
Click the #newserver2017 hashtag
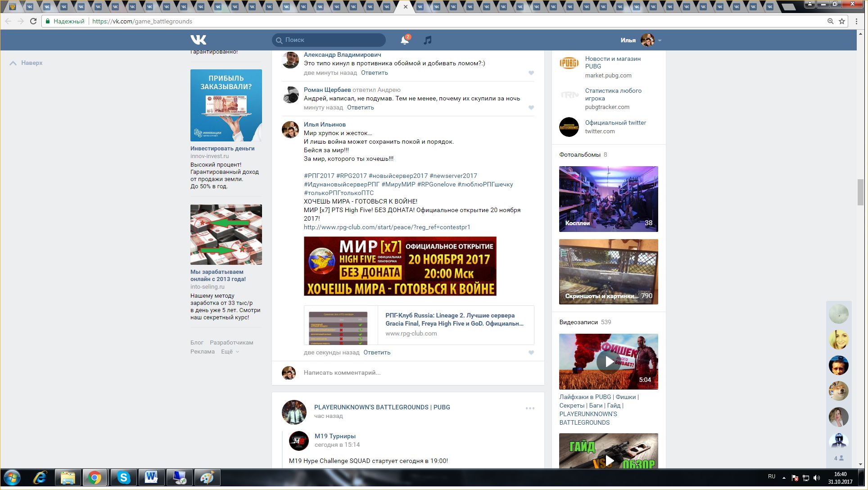pos(453,176)
